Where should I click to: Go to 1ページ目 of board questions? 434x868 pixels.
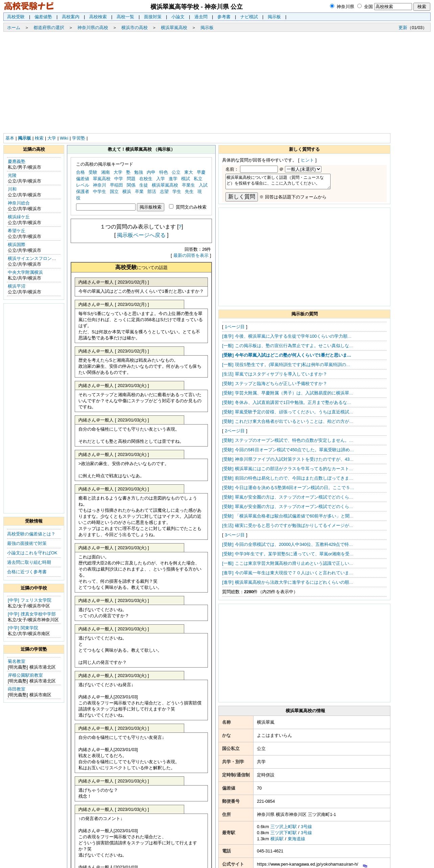pos(235,327)
